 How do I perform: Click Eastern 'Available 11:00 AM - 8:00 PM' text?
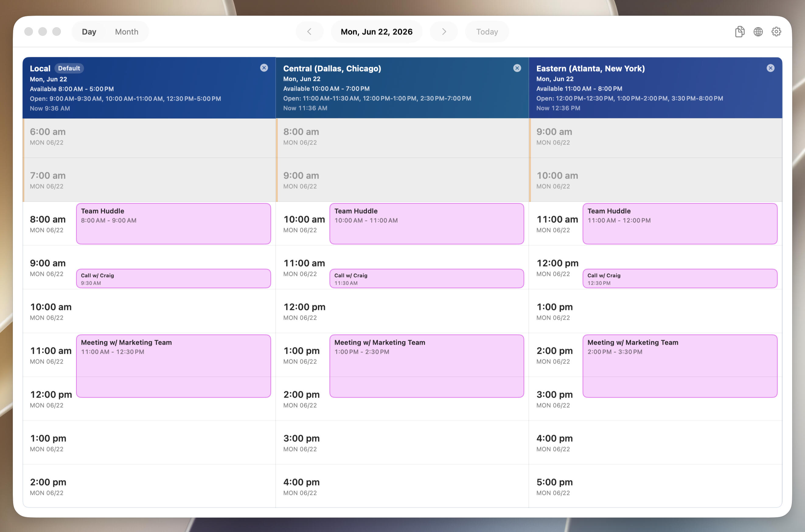[579, 89]
